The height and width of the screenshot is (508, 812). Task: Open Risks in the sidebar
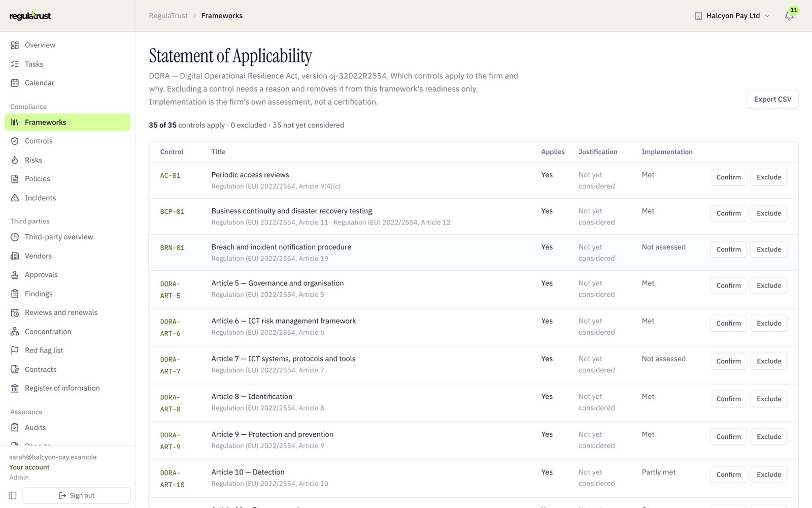67,160
